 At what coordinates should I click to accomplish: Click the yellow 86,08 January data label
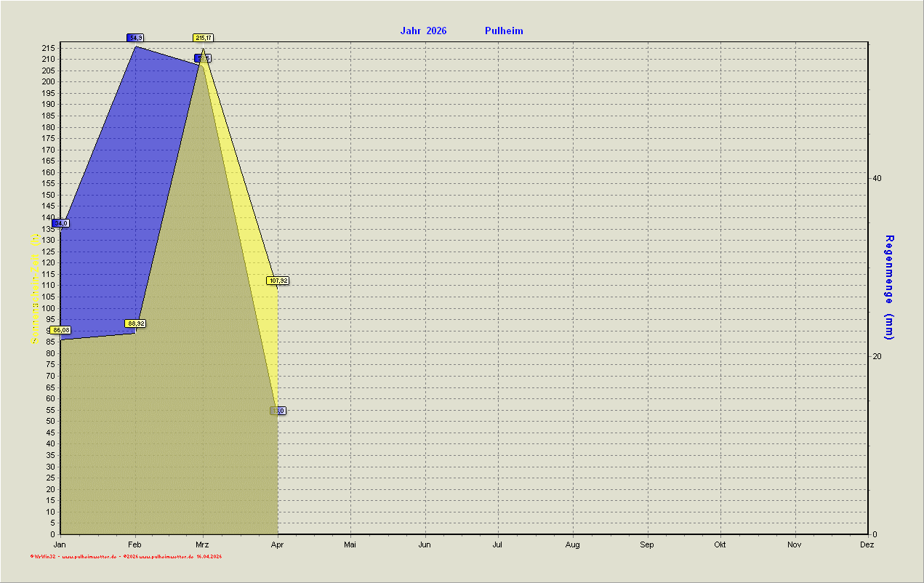[61, 330]
